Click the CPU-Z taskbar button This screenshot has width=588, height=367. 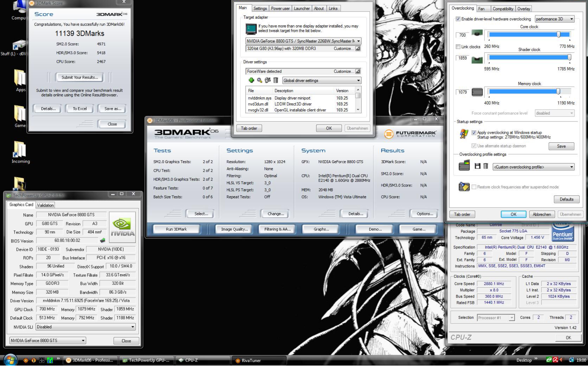pos(203,360)
